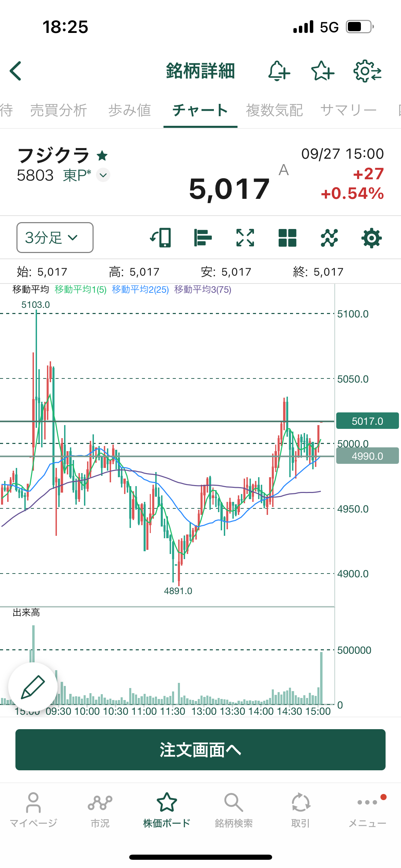Open multi-chart grid view
This screenshot has height=868, width=401.
click(x=287, y=238)
